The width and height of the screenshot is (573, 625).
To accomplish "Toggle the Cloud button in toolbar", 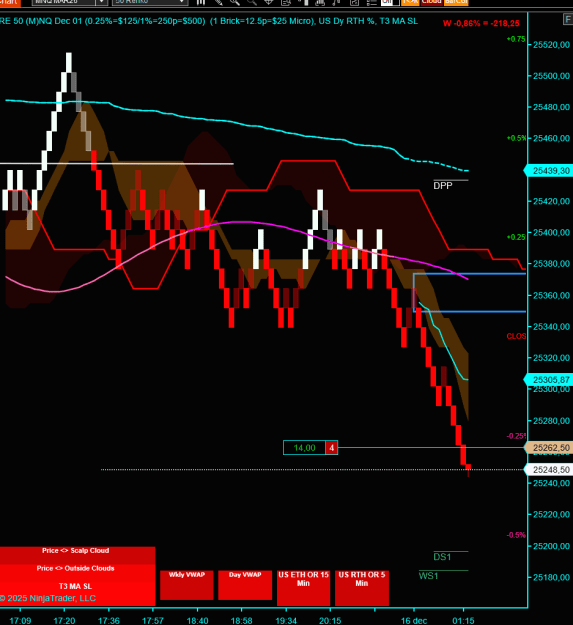I will coord(432,2).
